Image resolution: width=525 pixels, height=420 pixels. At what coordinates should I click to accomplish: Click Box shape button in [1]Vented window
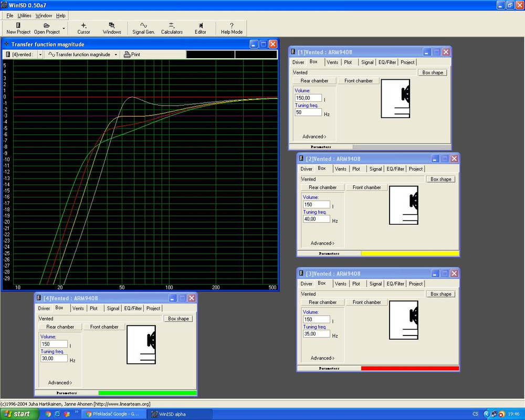pyautogui.click(x=433, y=72)
